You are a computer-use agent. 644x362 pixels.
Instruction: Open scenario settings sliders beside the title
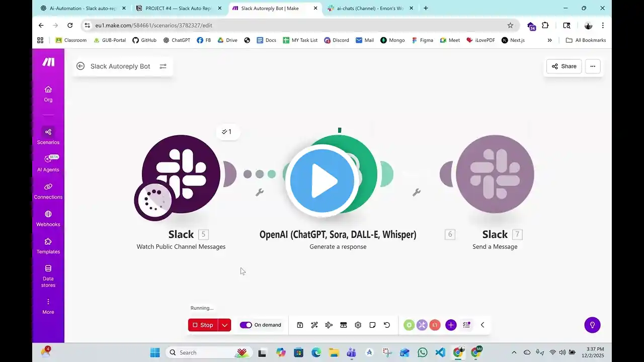click(163, 66)
